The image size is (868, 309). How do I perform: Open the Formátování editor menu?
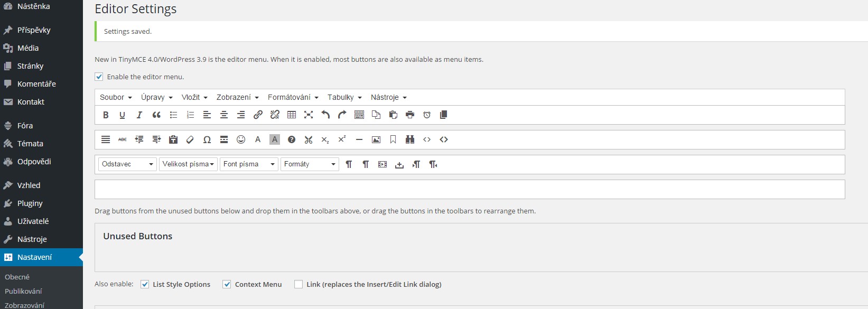click(293, 97)
